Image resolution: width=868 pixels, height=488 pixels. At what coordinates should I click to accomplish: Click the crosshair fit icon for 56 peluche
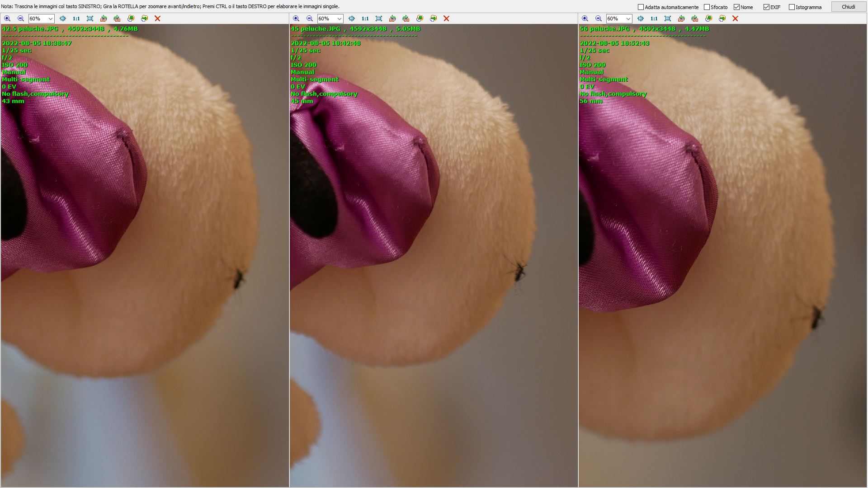[x=641, y=19]
